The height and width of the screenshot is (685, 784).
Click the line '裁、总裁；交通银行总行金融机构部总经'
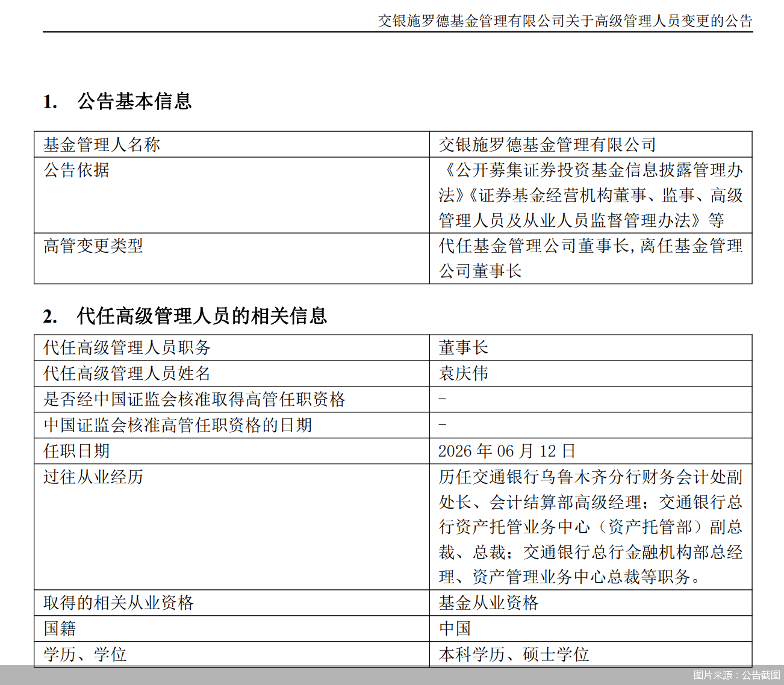coord(591,552)
